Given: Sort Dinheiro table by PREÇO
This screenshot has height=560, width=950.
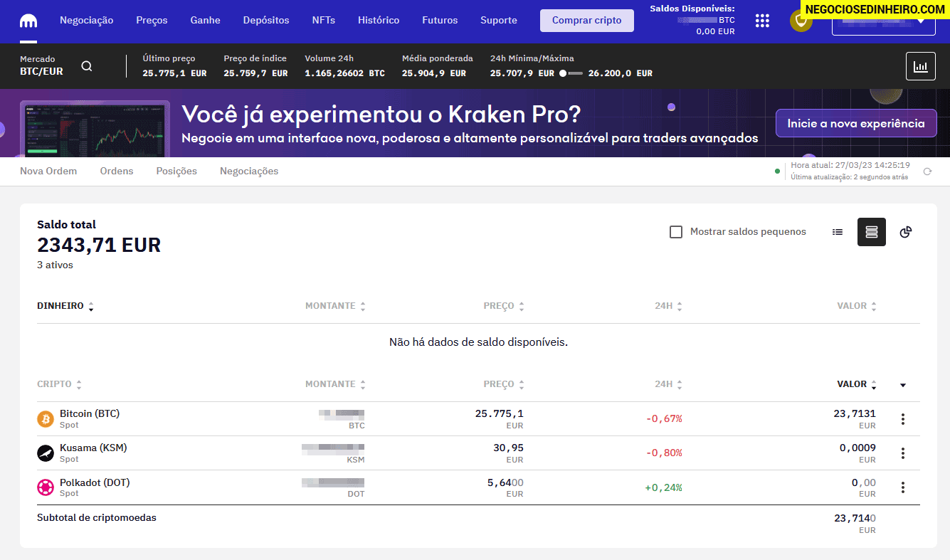Looking at the screenshot, I should click(504, 306).
